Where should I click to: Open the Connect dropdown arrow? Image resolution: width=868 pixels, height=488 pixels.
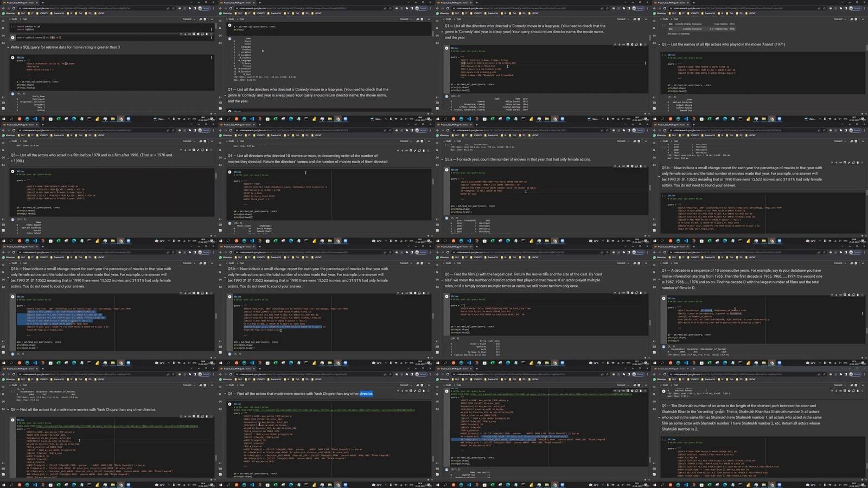click(x=194, y=19)
